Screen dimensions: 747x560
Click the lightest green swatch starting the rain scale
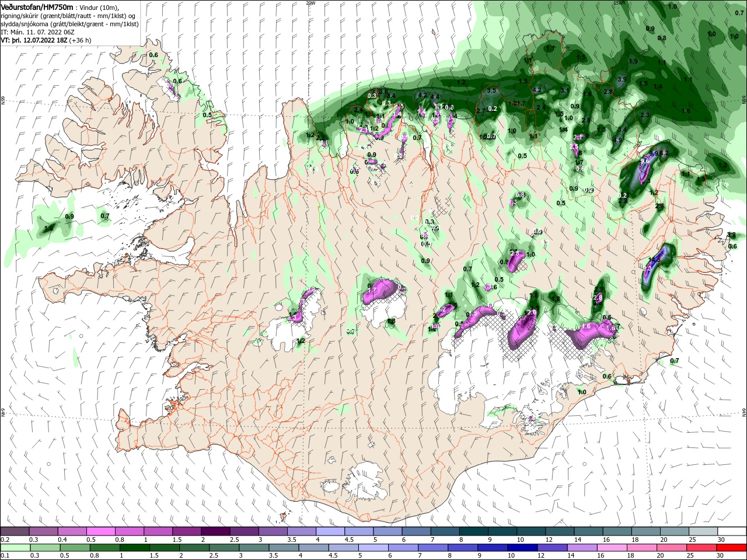[15, 548]
